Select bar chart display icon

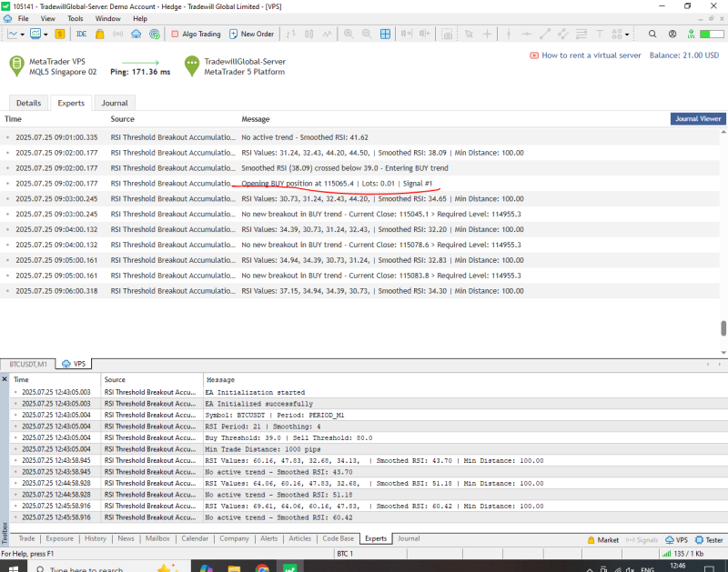point(291,34)
